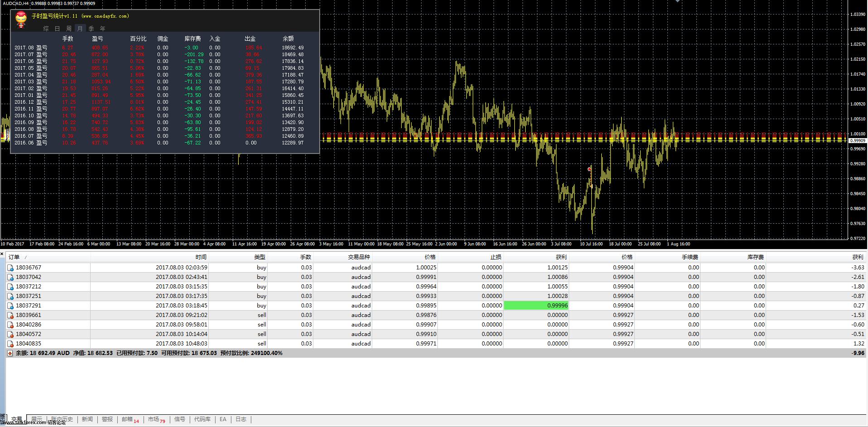Click the sell order icon for 18040286
Image resolution: width=868 pixels, height=427 pixels.
tap(10, 325)
